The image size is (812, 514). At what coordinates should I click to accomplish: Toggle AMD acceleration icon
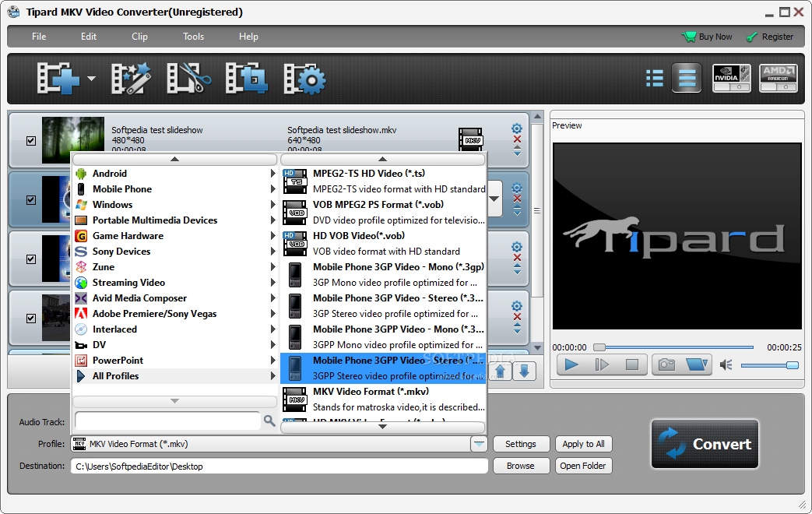pos(779,78)
